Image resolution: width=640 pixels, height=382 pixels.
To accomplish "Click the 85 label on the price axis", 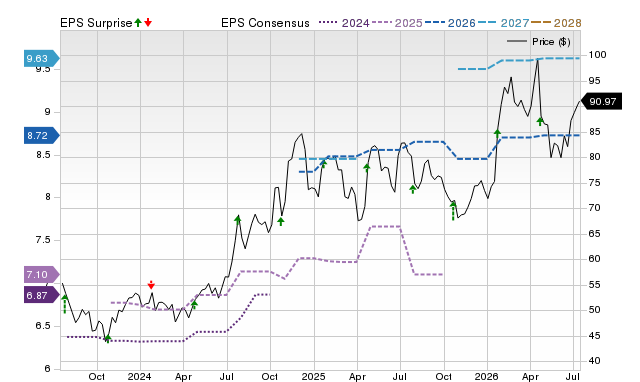I will point(594,132).
